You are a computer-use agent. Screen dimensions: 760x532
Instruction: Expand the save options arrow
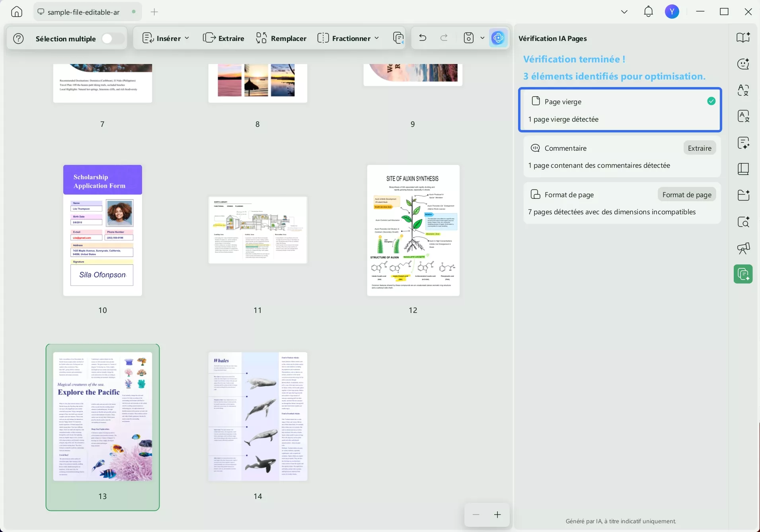pyautogui.click(x=482, y=38)
